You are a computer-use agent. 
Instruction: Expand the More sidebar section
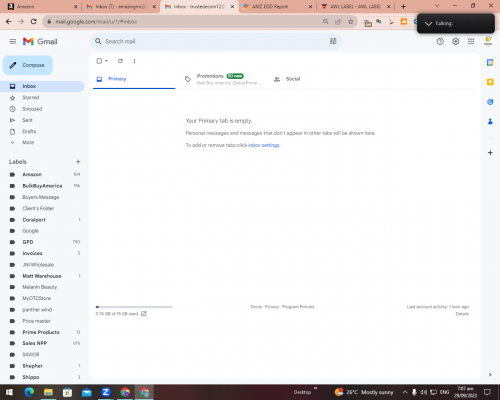pyautogui.click(x=28, y=142)
